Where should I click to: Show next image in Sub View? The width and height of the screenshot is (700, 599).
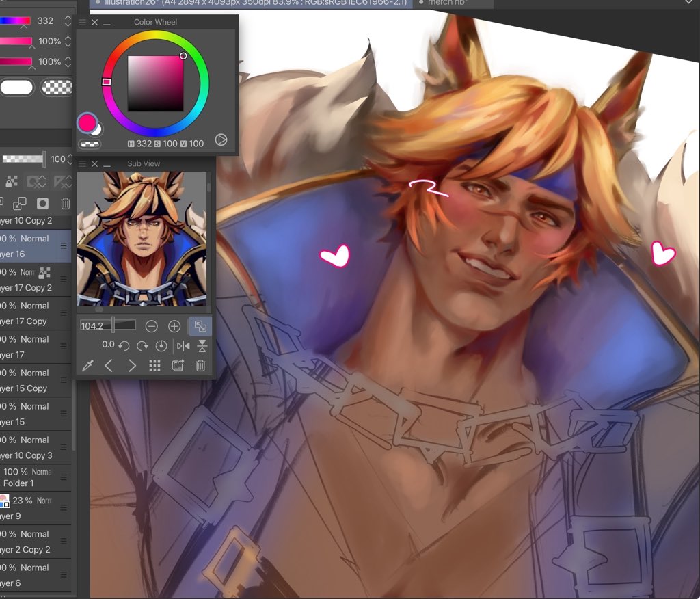[x=132, y=366]
